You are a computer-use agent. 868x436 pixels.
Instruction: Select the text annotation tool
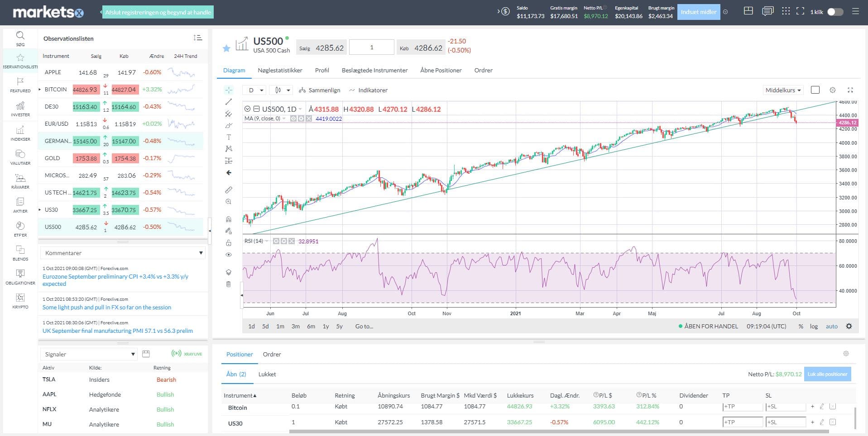[x=229, y=137]
